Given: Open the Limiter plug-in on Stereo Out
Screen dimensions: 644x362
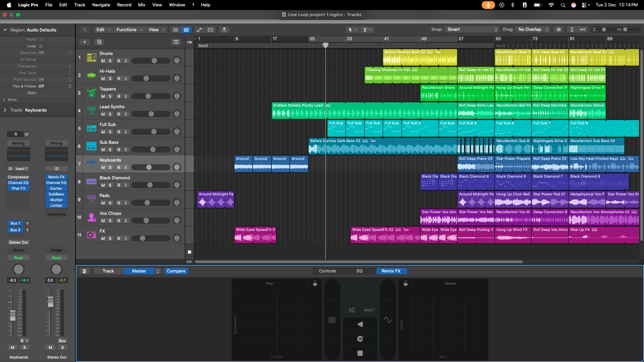Looking at the screenshot, I should (x=56, y=206).
